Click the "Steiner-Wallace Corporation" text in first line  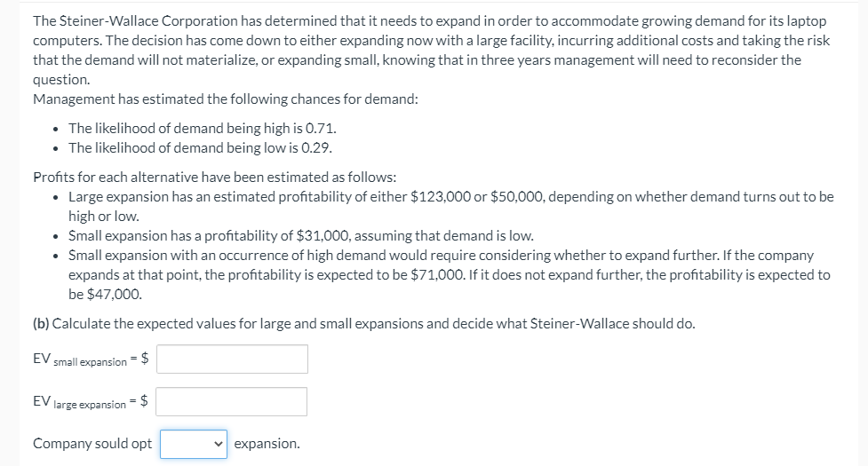coord(147,20)
